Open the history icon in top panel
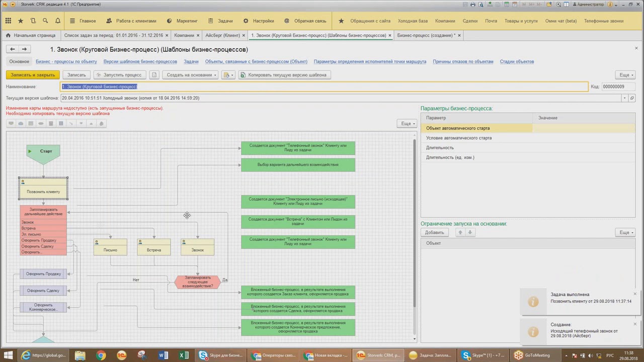Screen dimensions: 644x362 [x=33, y=21]
